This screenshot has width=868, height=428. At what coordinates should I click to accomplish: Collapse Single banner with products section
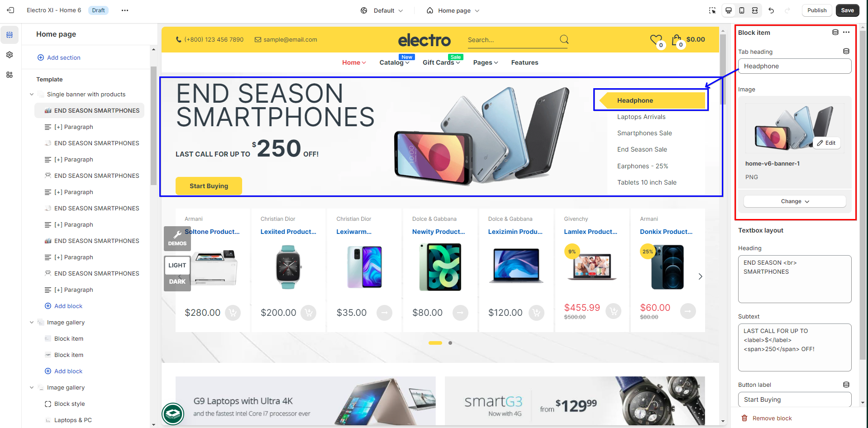tap(32, 95)
